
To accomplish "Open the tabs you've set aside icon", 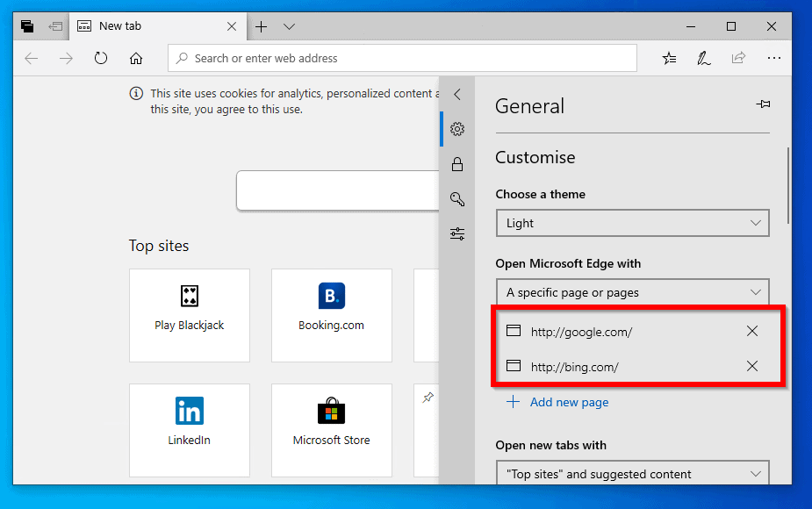I will tap(27, 26).
